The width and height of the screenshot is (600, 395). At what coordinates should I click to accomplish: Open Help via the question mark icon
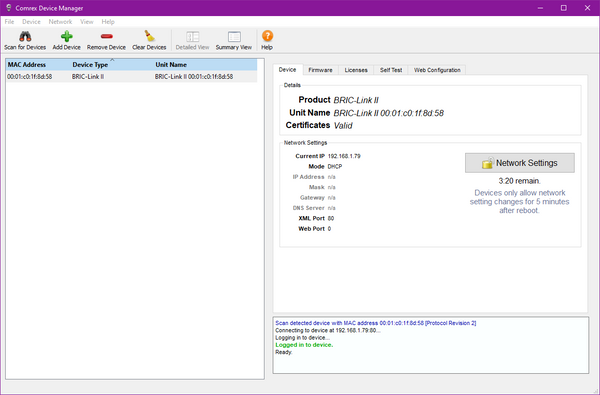click(x=267, y=36)
